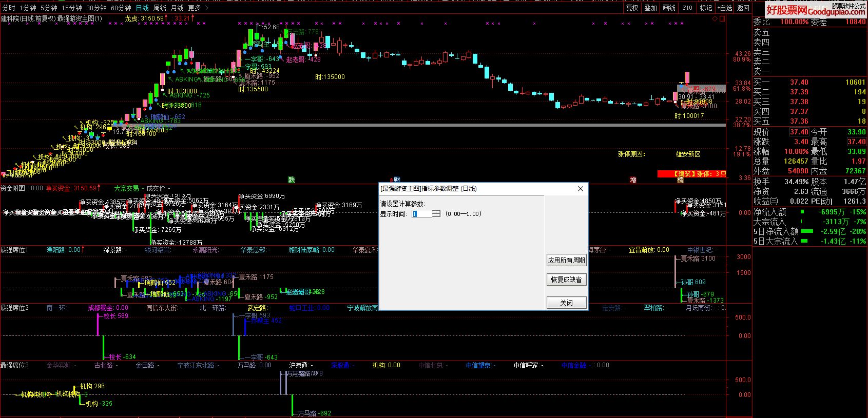Click the 涨幅 10.00% value
Viewport: 868px width, 418px height.
click(x=796, y=151)
